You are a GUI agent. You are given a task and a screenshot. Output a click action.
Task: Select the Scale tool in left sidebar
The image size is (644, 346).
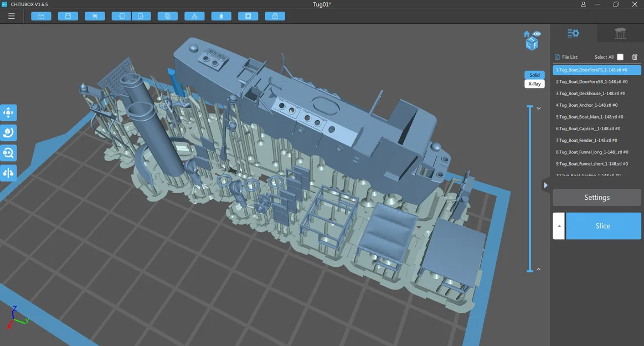click(8, 153)
